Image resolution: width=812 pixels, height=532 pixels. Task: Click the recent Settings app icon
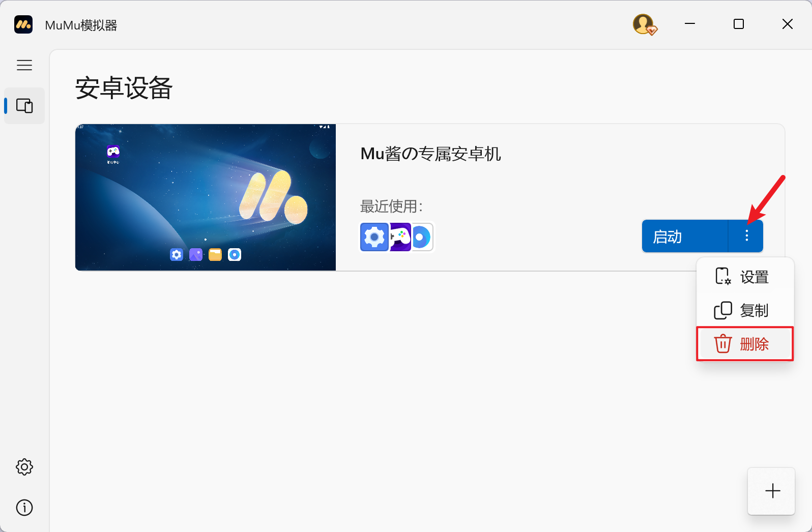pyautogui.click(x=374, y=237)
